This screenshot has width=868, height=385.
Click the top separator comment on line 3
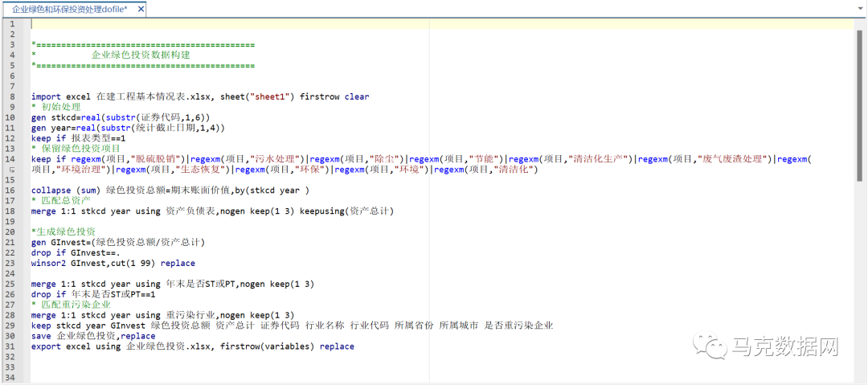pyautogui.click(x=143, y=45)
